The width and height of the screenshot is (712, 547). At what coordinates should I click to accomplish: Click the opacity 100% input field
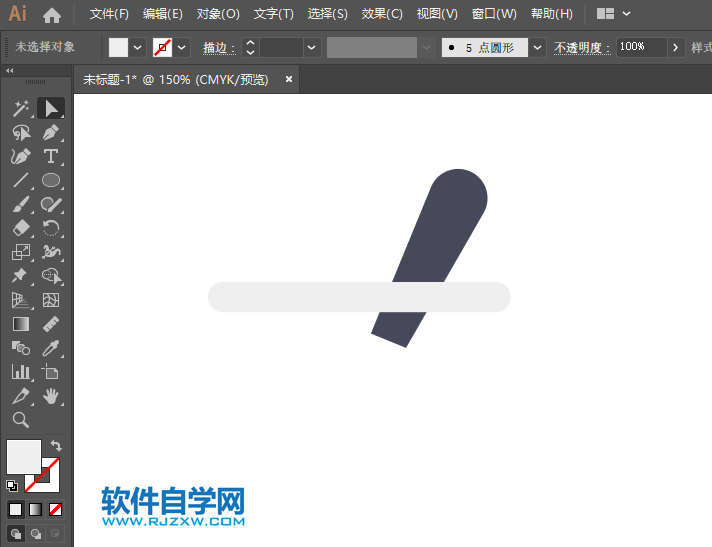[642, 47]
